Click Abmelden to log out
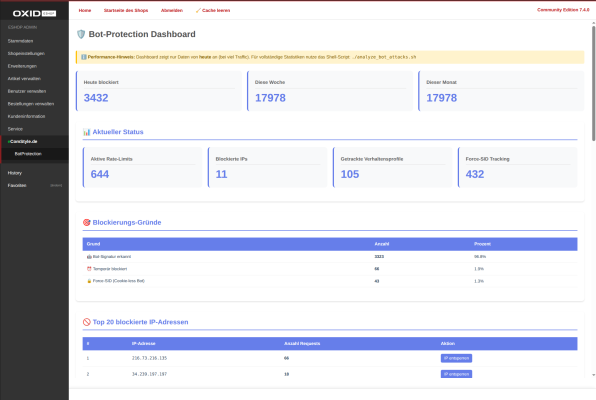Image resolution: width=596 pixels, height=400 pixels. tap(172, 10)
